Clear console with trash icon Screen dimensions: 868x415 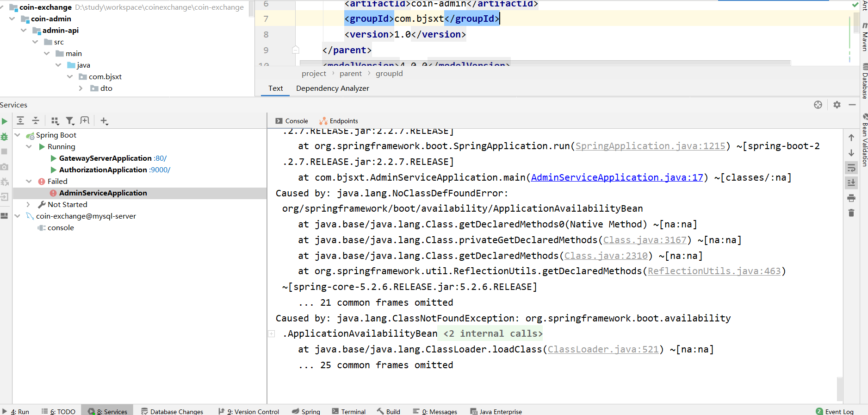851,213
